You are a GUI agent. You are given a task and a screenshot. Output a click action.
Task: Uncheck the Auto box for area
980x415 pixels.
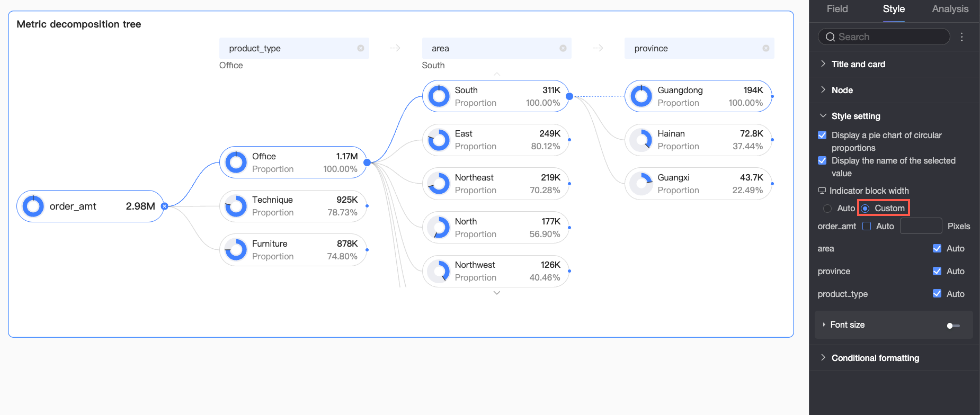pyautogui.click(x=937, y=248)
